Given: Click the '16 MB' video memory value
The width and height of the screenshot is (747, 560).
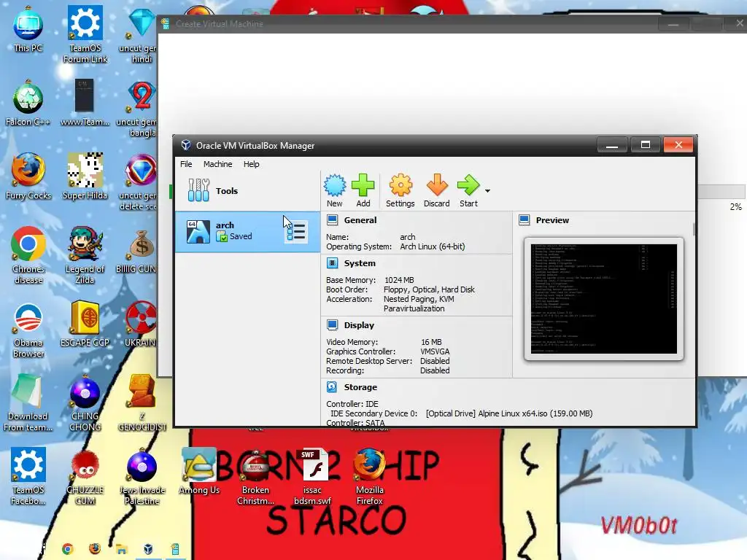Looking at the screenshot, I should [431, 342].
